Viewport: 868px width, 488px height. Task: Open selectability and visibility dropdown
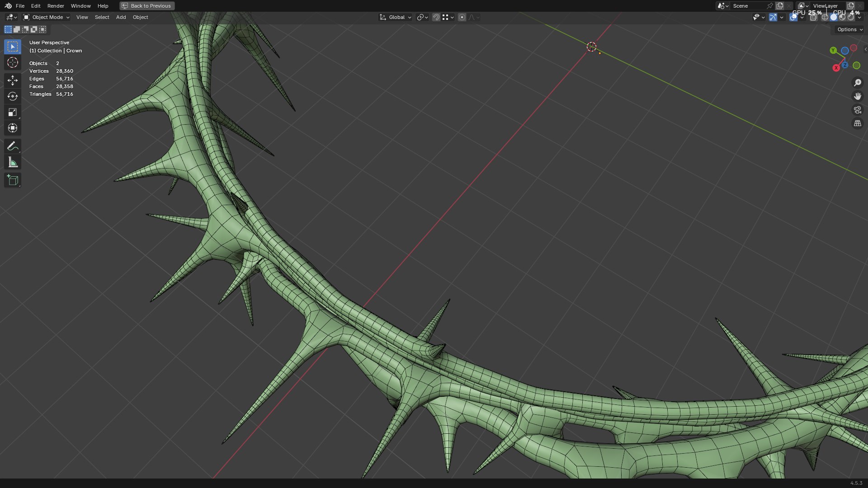point(759,17)
